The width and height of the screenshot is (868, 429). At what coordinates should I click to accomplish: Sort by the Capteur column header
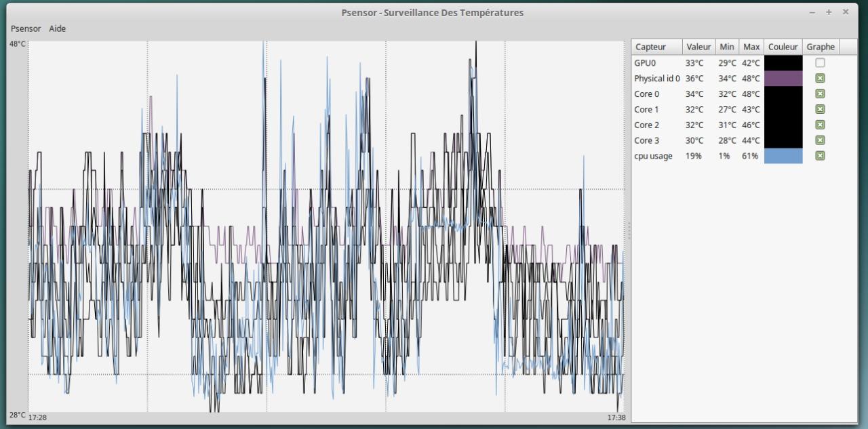point(657,47)
